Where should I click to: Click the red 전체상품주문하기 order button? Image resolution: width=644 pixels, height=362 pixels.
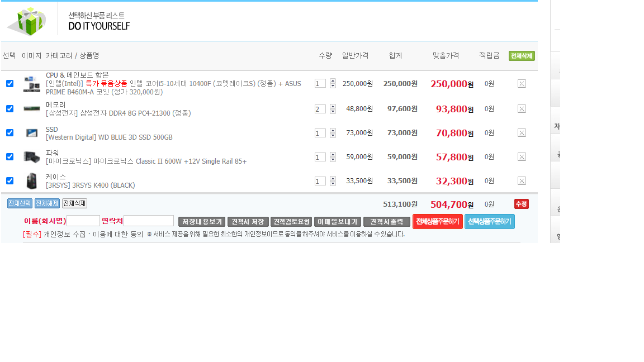tap(437, 222)
